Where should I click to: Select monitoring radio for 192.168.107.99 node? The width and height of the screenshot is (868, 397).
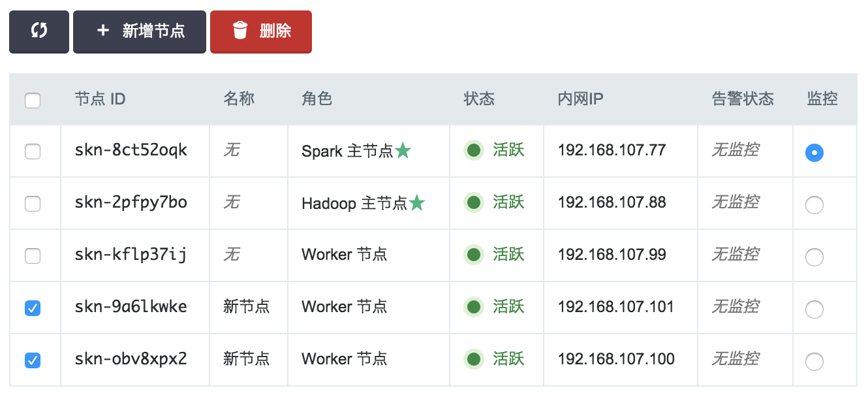(814, 257)
